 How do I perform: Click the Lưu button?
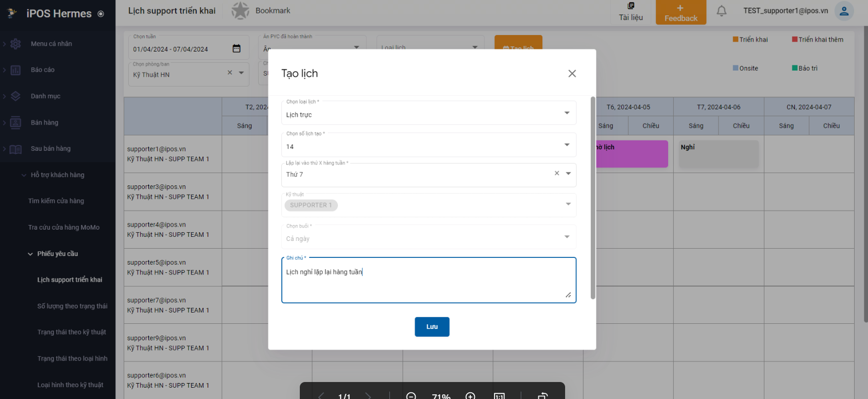point(432,327)
